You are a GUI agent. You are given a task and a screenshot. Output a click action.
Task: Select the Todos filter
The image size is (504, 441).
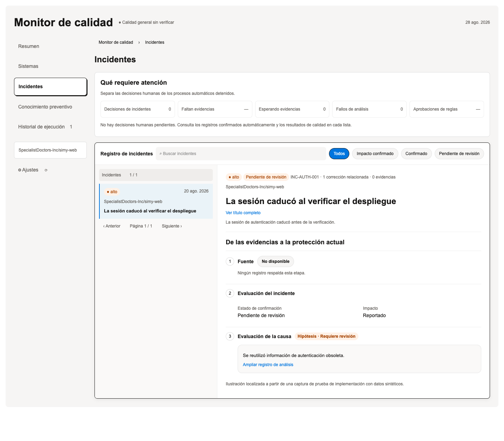point(339,154)
